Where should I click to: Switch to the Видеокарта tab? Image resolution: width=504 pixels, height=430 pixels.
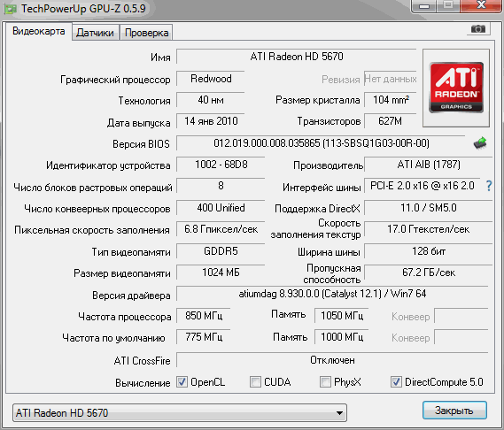point(39,32)
